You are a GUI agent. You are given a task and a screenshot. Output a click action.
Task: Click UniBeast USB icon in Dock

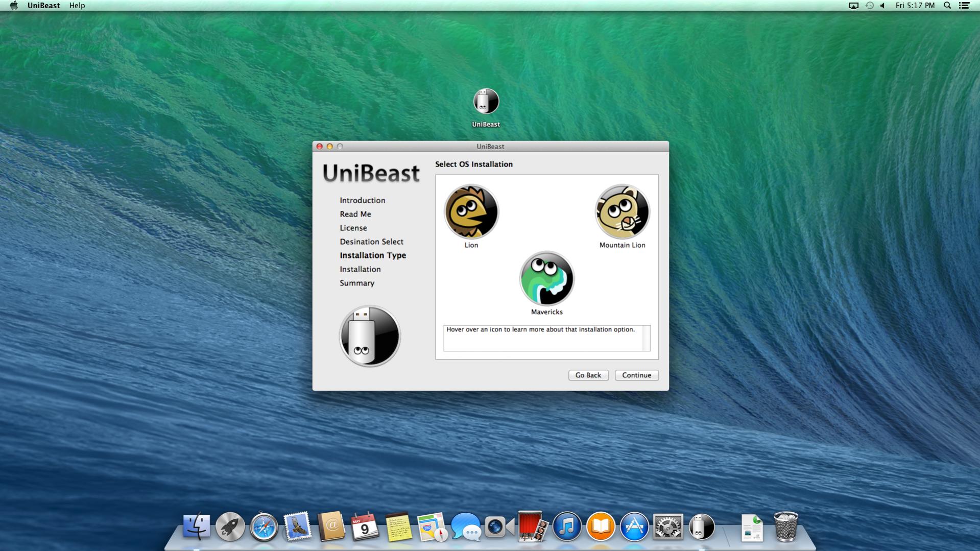coord(702,526)
